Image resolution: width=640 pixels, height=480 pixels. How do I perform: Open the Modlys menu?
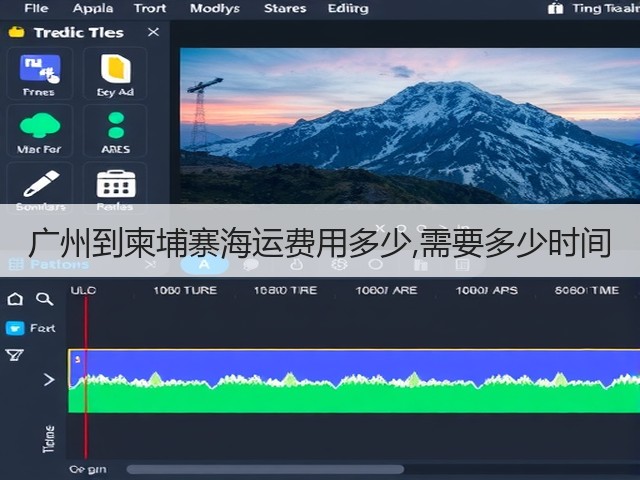(x=215, y=9)
